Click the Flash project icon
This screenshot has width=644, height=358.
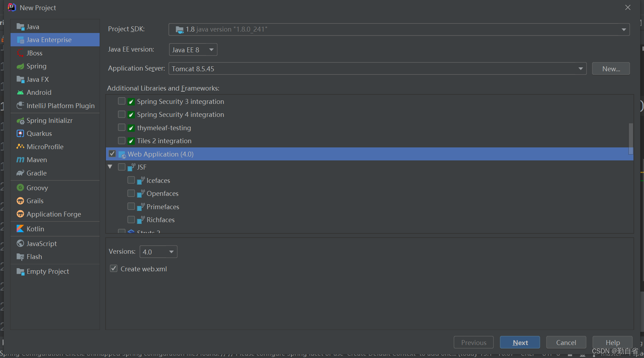click(x=20, y=257)
